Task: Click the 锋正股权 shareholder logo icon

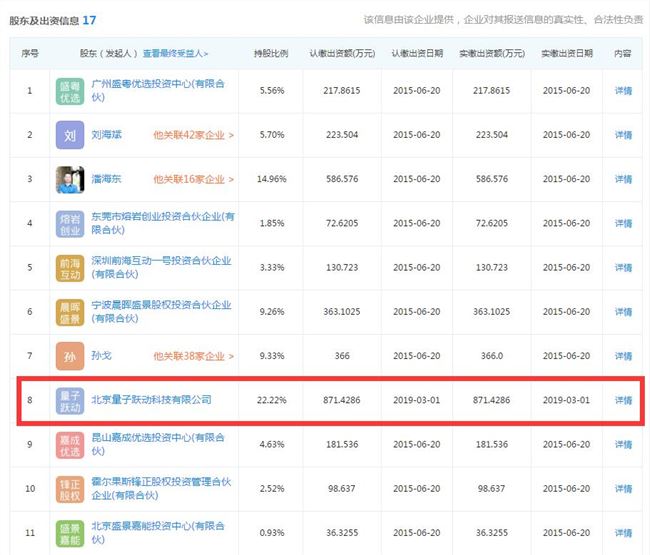Action: point(70,489)
